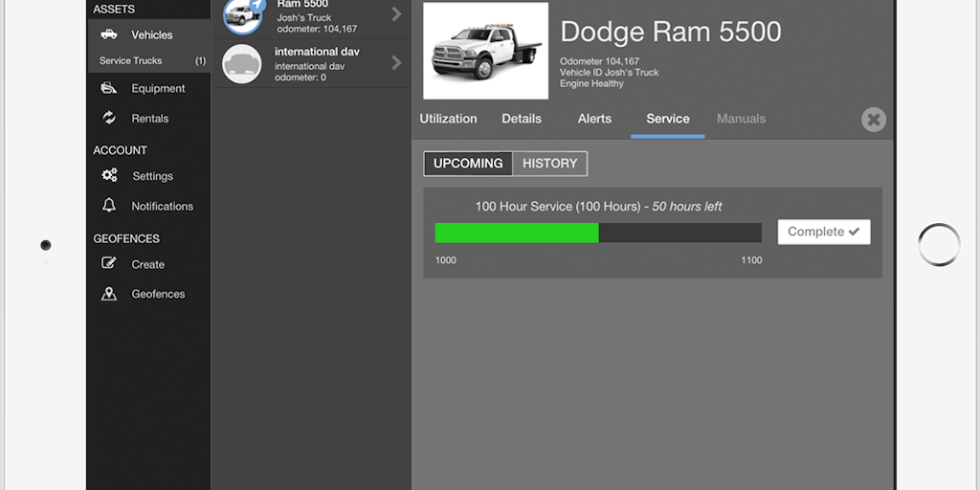This screenshot has width=980, height=490.
Task: Switch to the Utilization tab
Action: pyautogui.click(x=448, y=119)
